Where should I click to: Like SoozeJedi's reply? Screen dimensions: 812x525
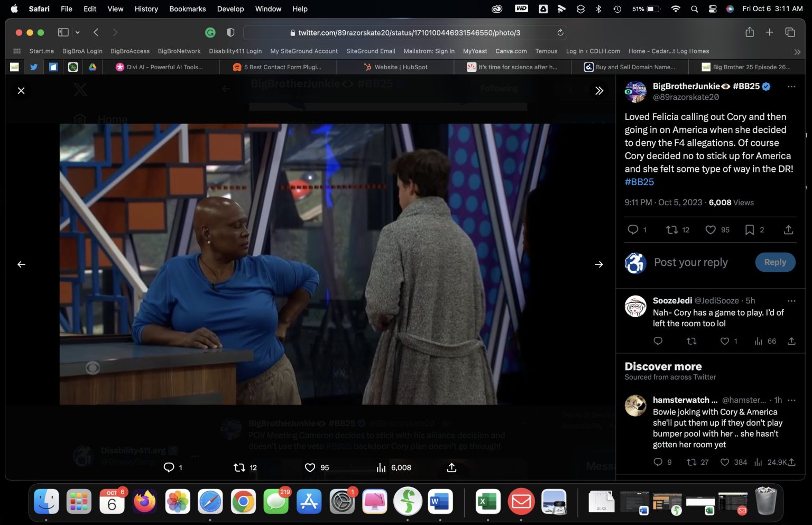coord(725,342)
